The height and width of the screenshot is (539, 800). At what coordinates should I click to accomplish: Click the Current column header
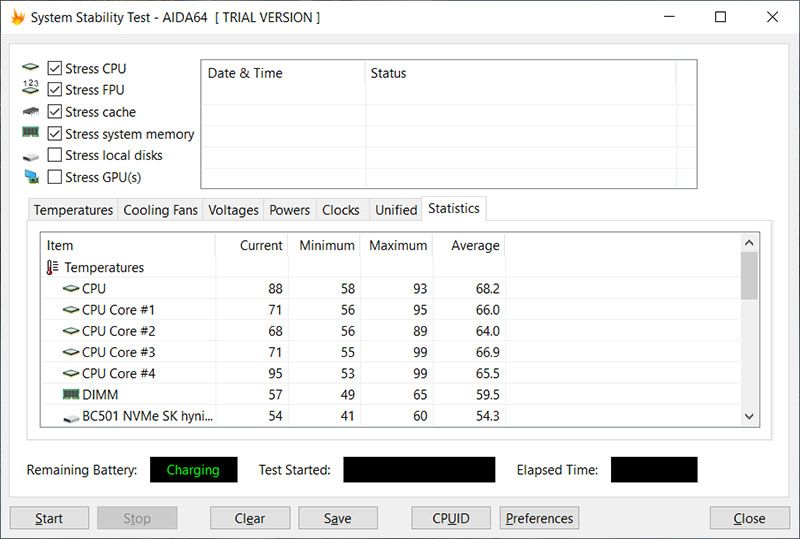coord(252,246)
